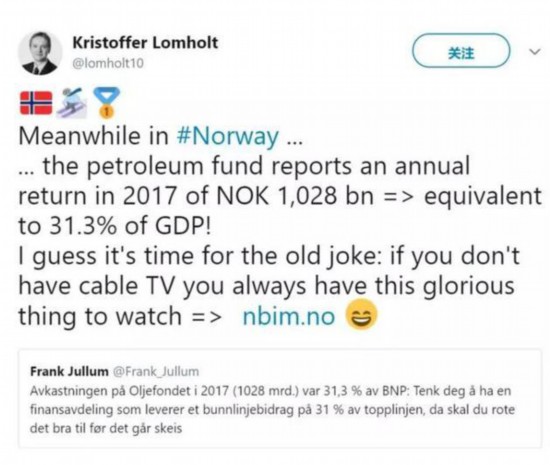Visit the nbim.no link

[x=289, y=316]
